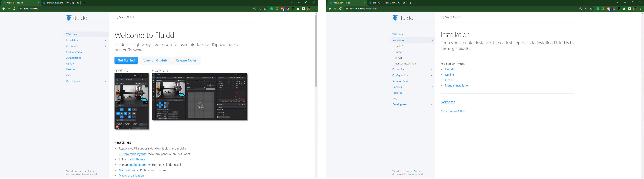Switch to preview_sliced.png tab in right window
The width and height of the screenshot is (644, 179).
pyautogui.click(x=387, y=3)
